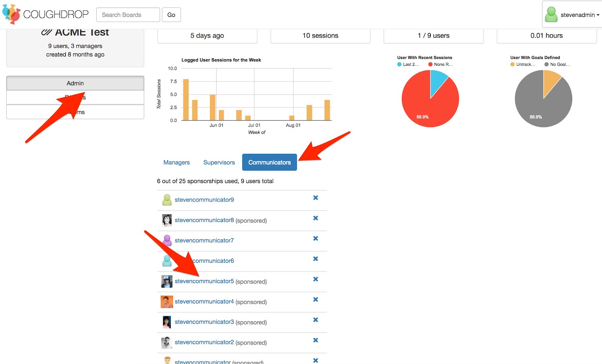Open the stevenadmin user dropdown menu
The image size is (602, 364).
(x=572, y=15)
